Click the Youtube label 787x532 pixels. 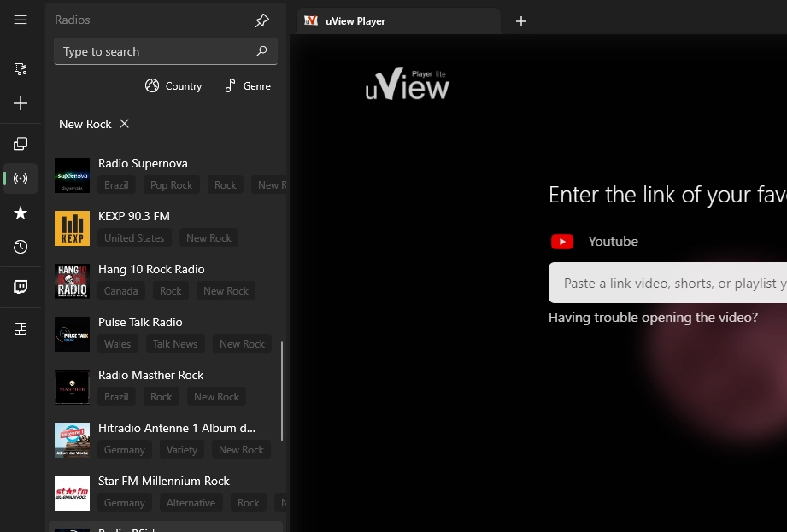[613, 241]
